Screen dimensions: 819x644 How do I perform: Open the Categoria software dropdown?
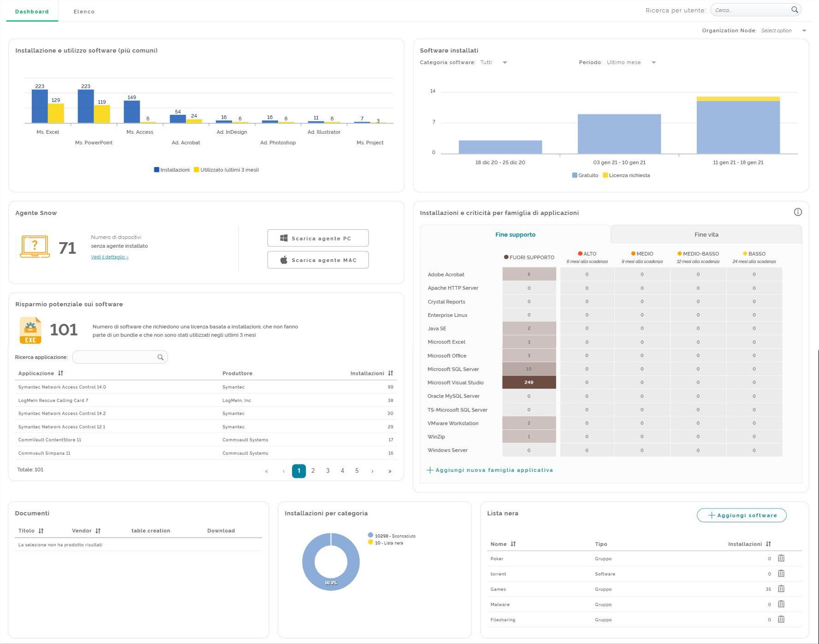point(493,62)
